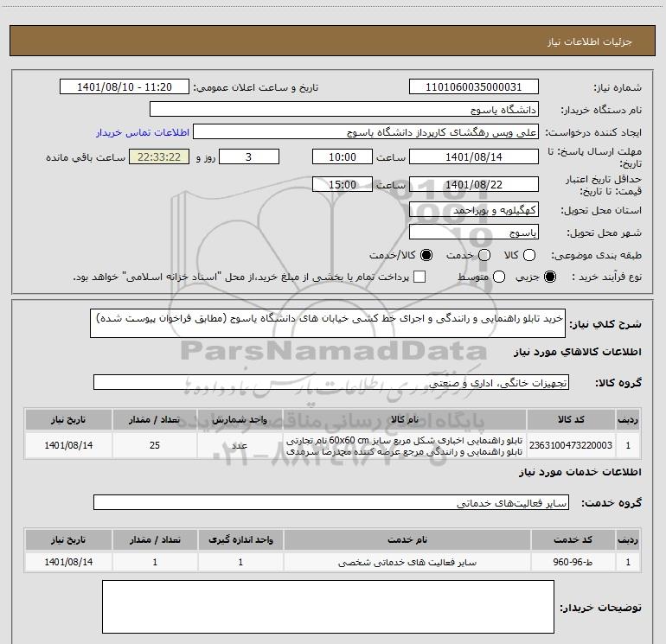This screenshot has width=666, height=644.
Task: Select the جزیی purchase type radio
Action: 550,277
